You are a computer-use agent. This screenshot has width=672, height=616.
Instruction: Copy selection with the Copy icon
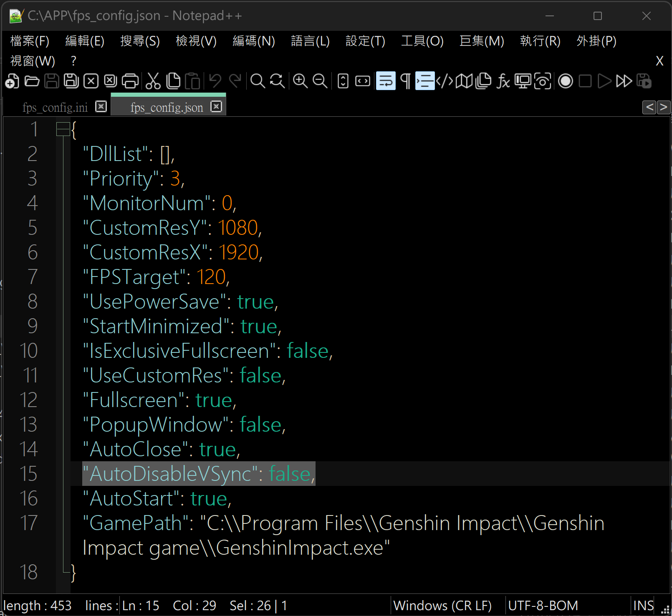tap(173, 81)
